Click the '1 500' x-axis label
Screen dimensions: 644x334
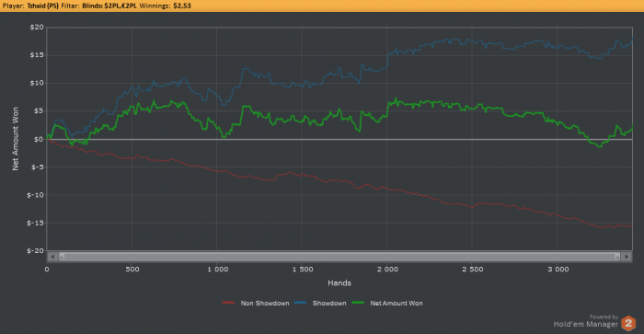pos(303,269)
